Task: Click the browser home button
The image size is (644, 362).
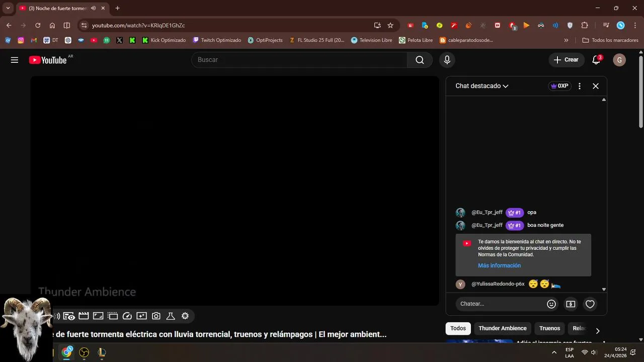Action: [x=52, y=25]
